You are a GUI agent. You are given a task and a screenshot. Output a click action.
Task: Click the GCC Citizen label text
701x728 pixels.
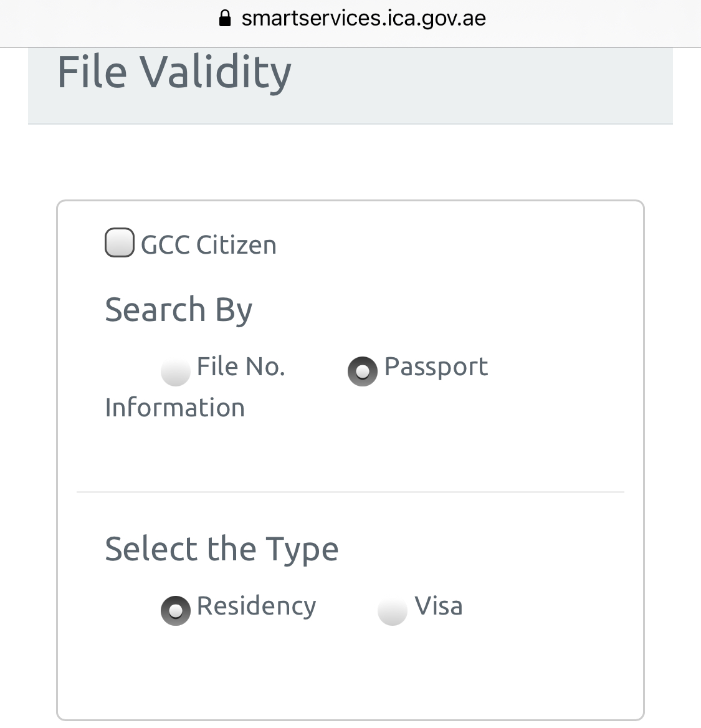(209, 245)
